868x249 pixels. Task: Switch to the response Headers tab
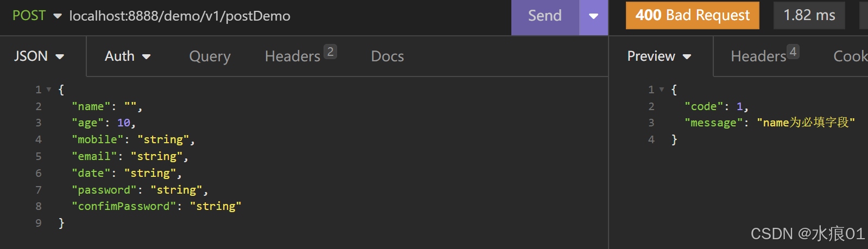pos(764,55)
